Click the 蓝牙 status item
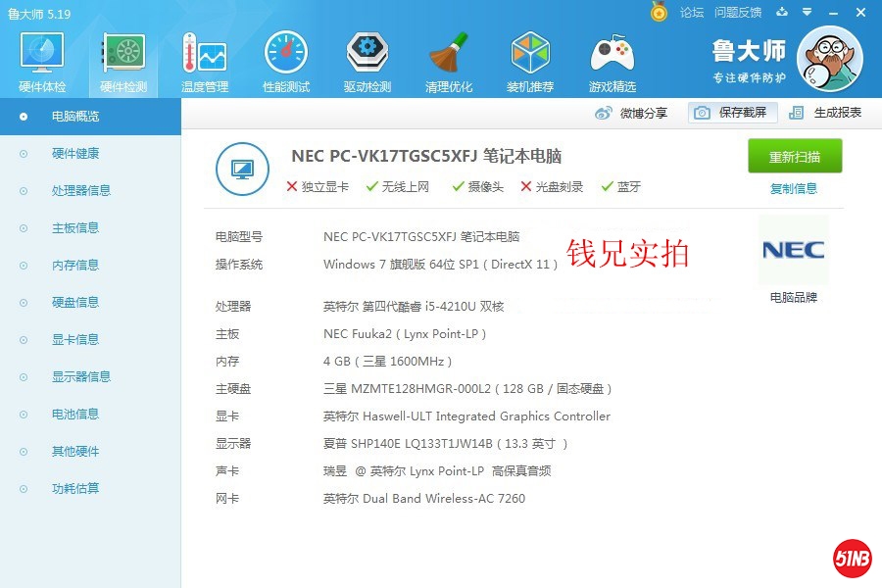 tap(621, 187)
